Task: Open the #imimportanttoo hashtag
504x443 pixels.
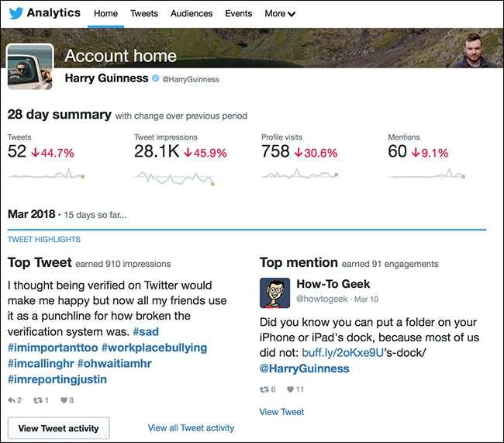Action: click(x=53, y=348)
